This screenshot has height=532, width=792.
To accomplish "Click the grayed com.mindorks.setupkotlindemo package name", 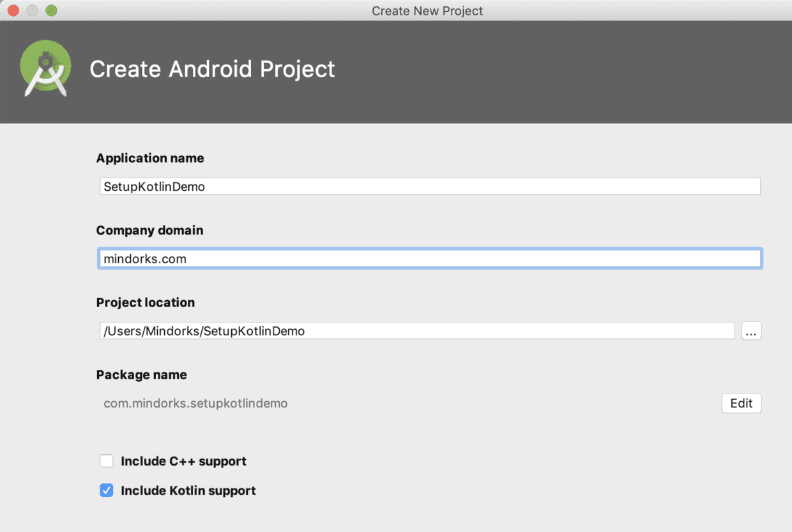I will [195, 403].
